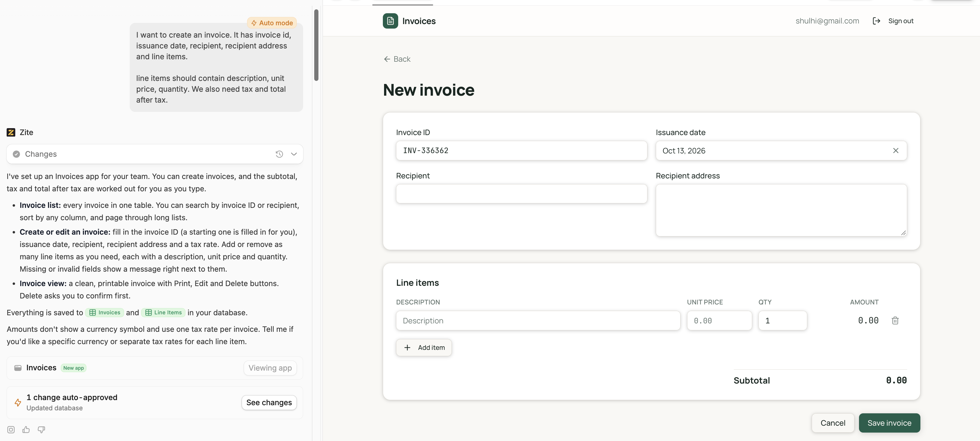980x441 pixels.
Task: Open the Issuance date picker field
Action: click(x=781, y=150)
